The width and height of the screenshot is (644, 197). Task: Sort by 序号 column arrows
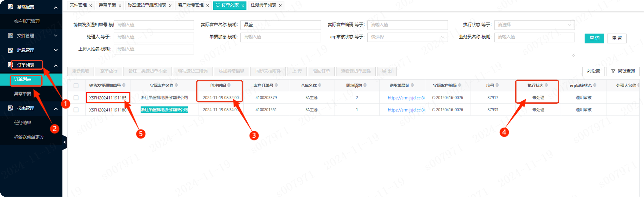click(497, 85)
